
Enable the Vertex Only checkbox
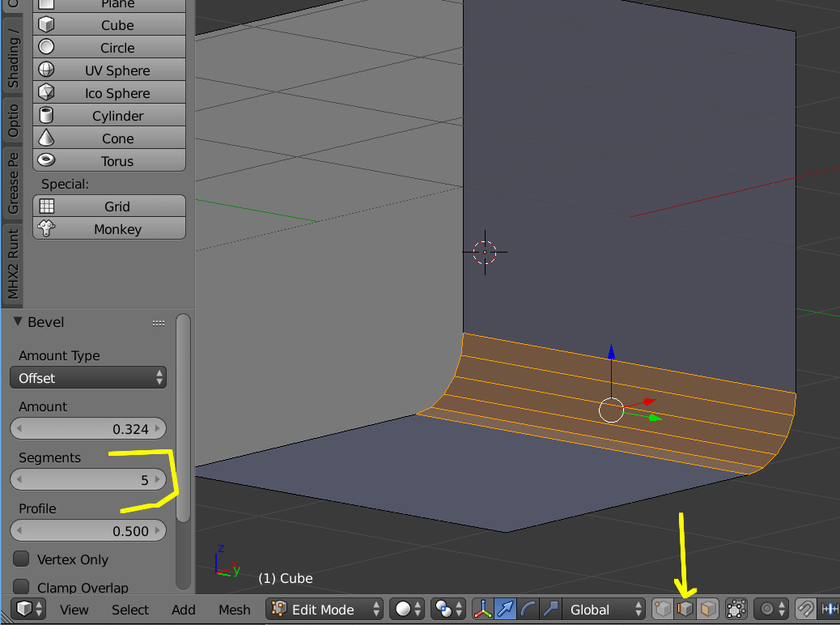21,559
